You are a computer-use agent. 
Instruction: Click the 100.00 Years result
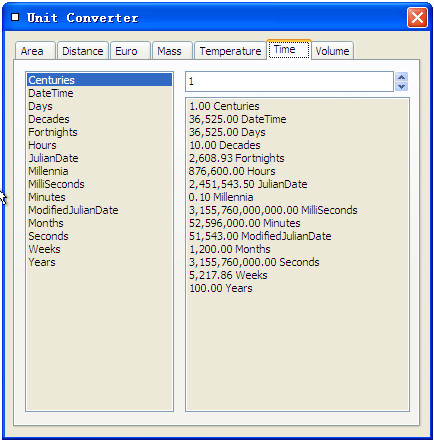(221, 288)
